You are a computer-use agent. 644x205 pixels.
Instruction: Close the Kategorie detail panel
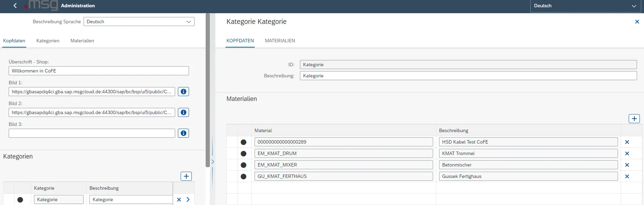pos(637,22)
